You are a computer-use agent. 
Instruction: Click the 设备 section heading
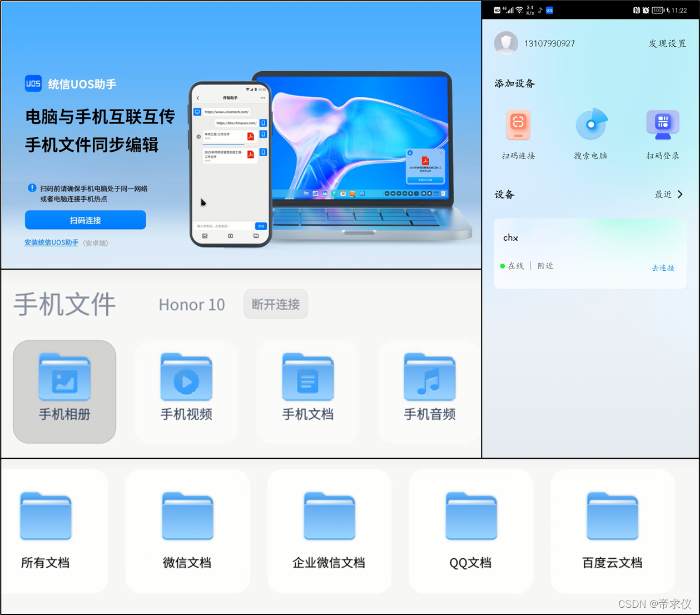[x=504, y=194]
